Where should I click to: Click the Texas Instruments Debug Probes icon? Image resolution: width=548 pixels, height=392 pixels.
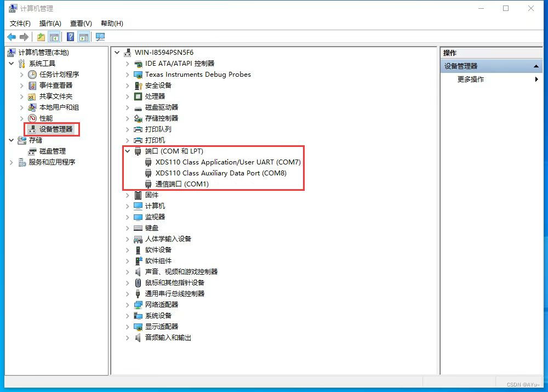pos(138,75)
